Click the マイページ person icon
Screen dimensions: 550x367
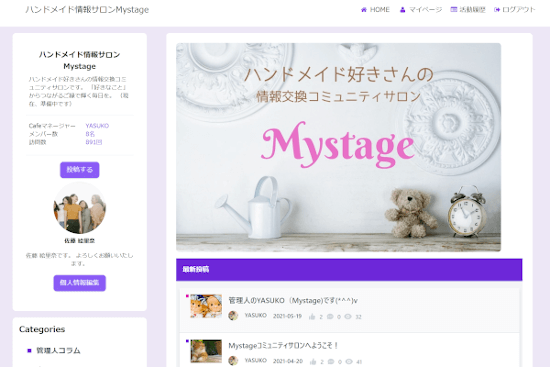(x=403, y=10)
